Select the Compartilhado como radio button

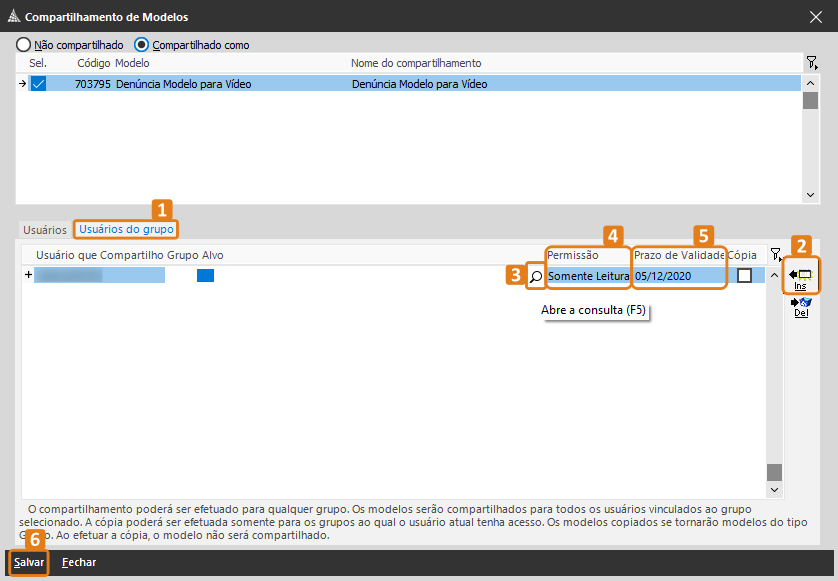point(141,45)
